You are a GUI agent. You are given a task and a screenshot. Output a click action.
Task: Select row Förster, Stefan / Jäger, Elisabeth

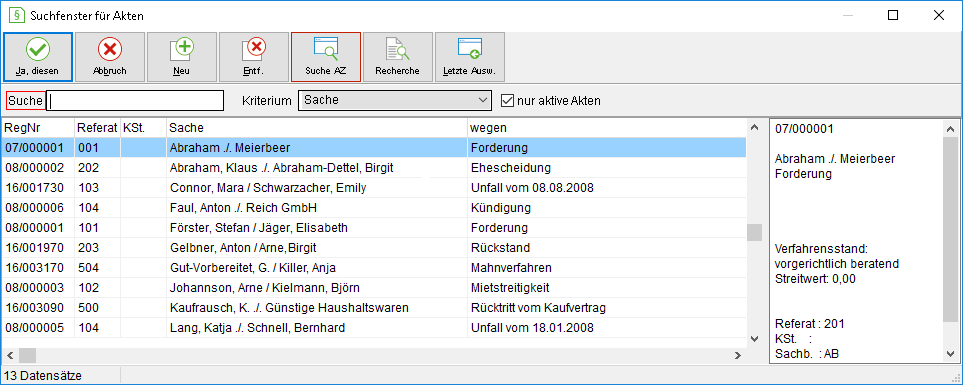(374, 228)
